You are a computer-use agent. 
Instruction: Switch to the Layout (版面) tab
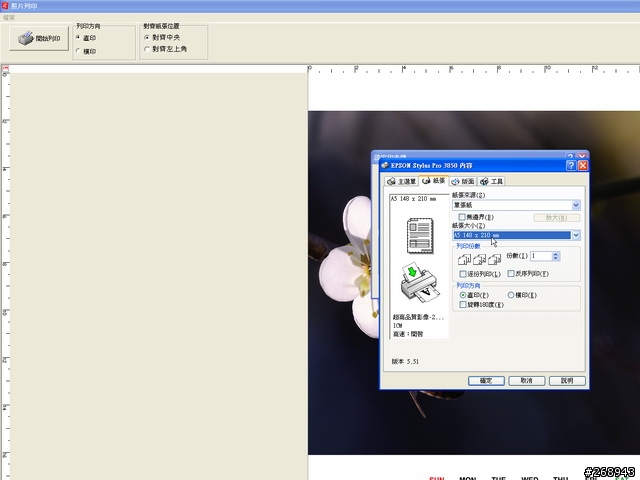[463, 181]
